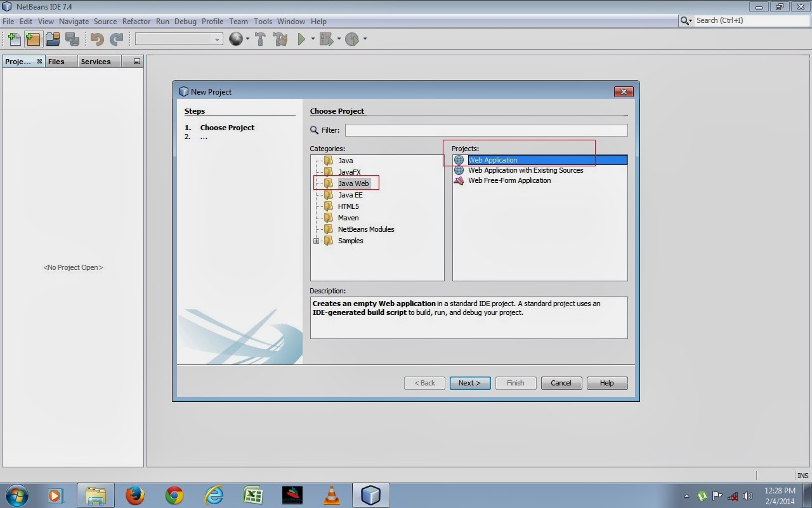This screenshot has width=812, height=508.
Task: Open the Edit menu
Action: [x=26, y=21]
